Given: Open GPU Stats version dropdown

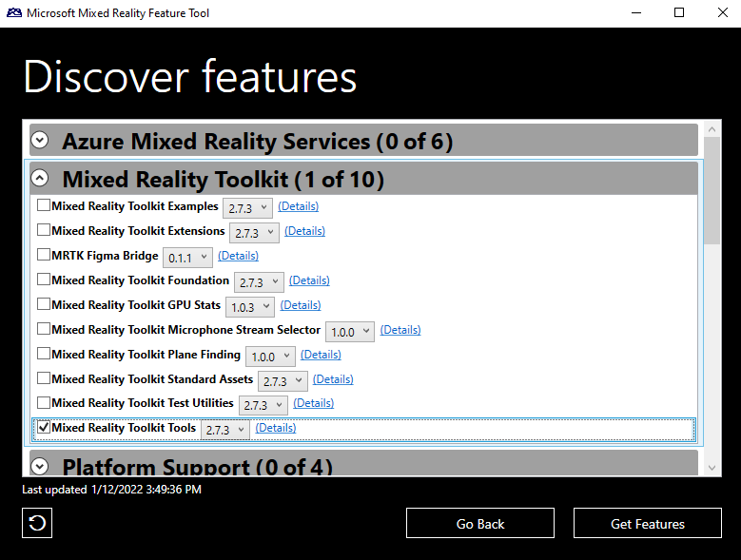Looking at the screenshot, I should point(250,307).
